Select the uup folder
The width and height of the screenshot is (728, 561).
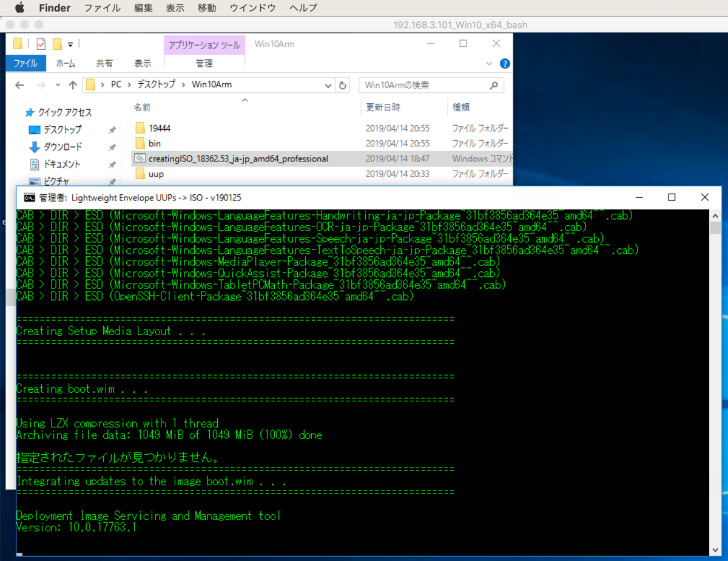coord(156,174)
